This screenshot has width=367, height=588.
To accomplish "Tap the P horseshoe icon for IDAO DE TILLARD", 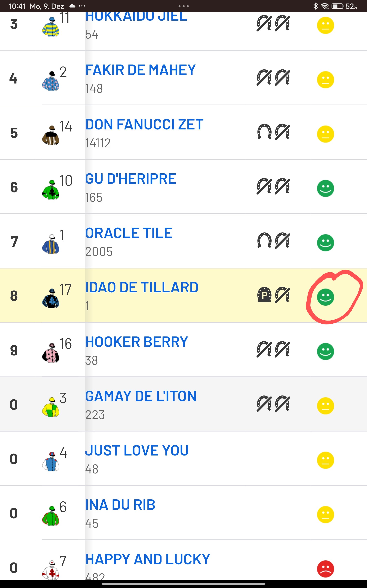I will [x=264, y=295].
